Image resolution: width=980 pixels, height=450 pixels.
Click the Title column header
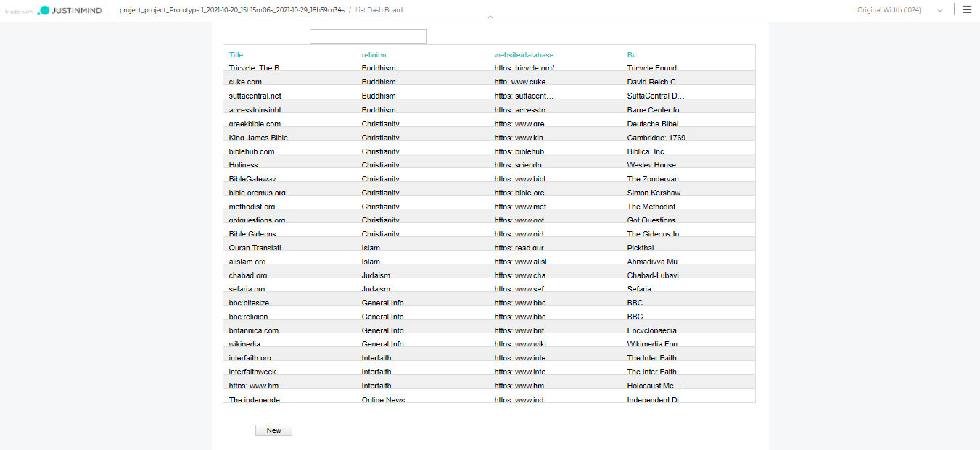click(236, 54)
